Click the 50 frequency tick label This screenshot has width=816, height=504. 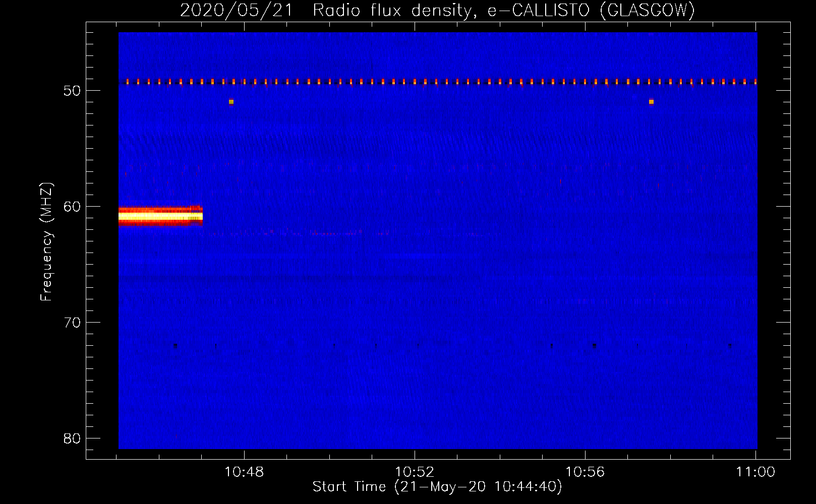pyautogui.click(x=72, y=91)
